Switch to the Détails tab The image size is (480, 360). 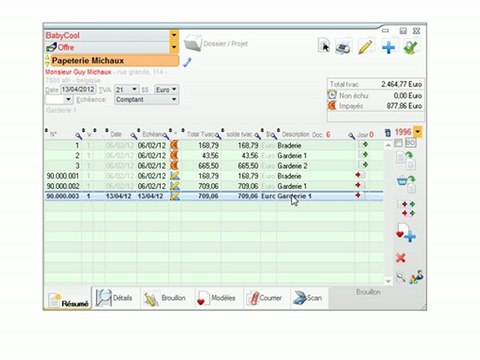[x=116, y=298]
